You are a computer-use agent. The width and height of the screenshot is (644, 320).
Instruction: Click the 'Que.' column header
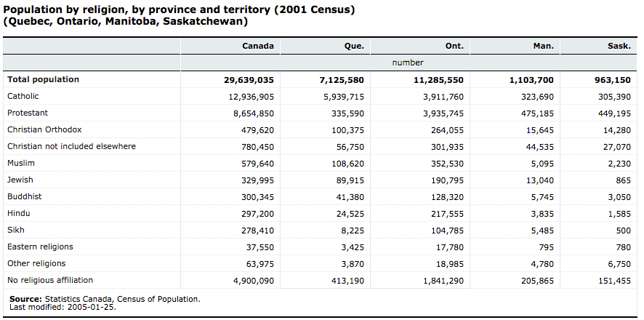click(x=354, y=46)
